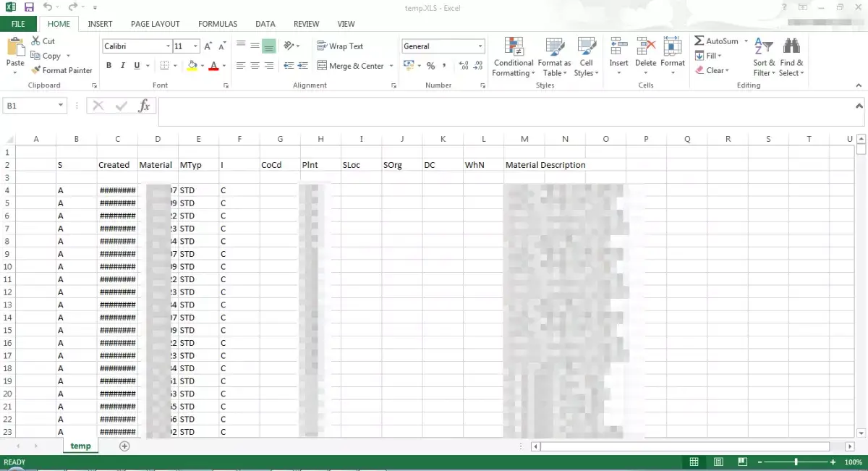Switch to the REVIEW tab

(306, 24)
